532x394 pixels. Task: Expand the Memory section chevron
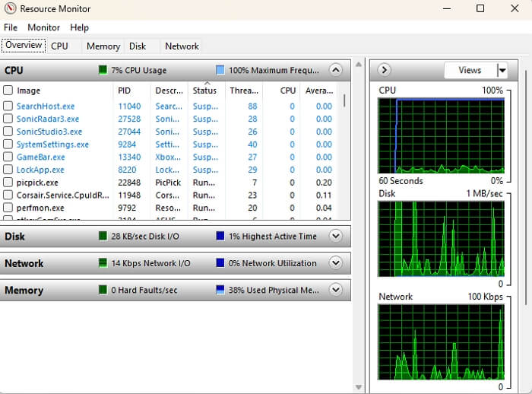tap(336, 290)
